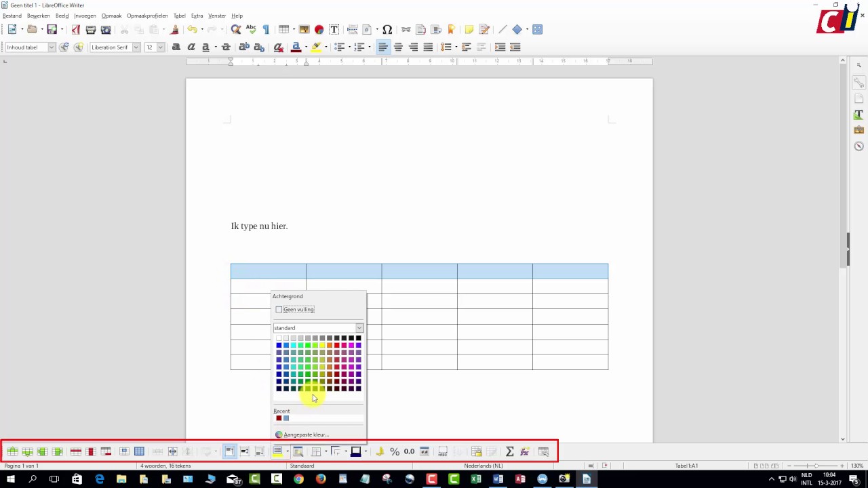Click the Omega special character icon
This screenshot has width=868, height=488.
pos(387,29)
